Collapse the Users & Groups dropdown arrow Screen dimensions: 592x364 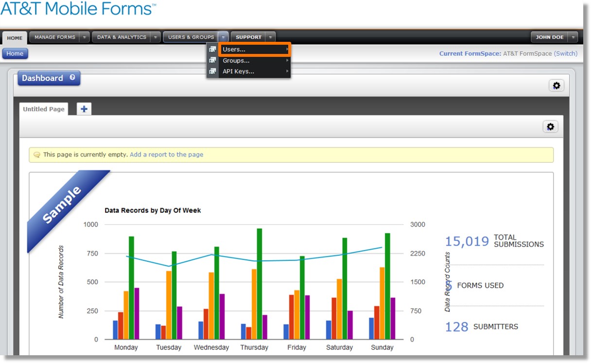click(223, 37)
